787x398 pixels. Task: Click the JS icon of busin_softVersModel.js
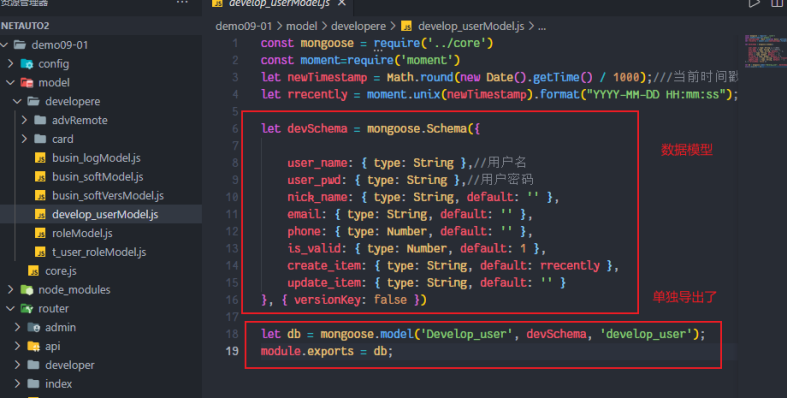[x=41, y=196]
